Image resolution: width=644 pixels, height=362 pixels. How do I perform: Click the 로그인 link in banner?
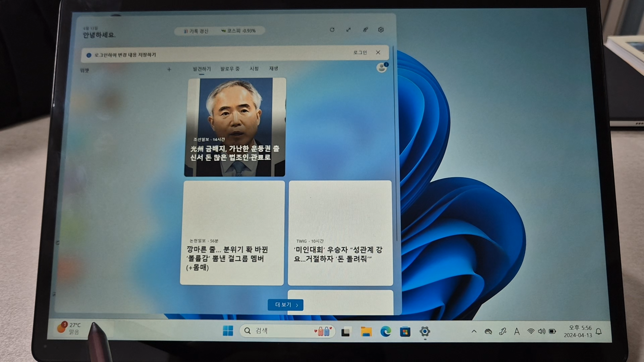pyautogui.click(x=360, y=53)
